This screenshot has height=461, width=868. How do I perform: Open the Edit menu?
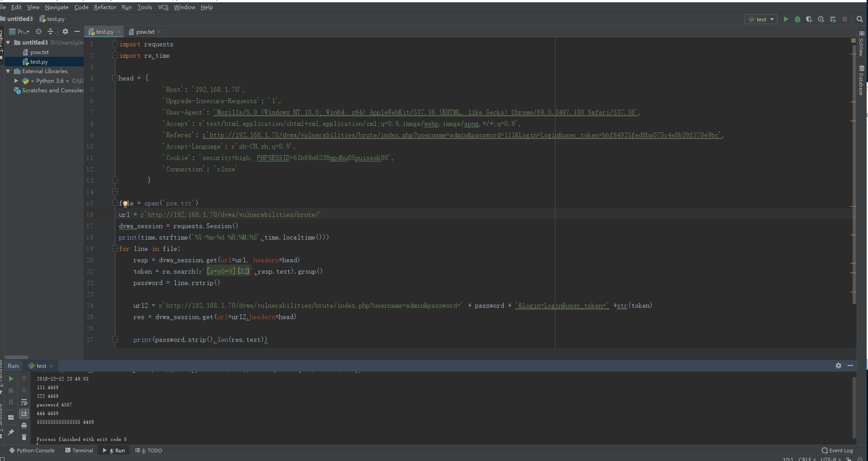[16, 7]
